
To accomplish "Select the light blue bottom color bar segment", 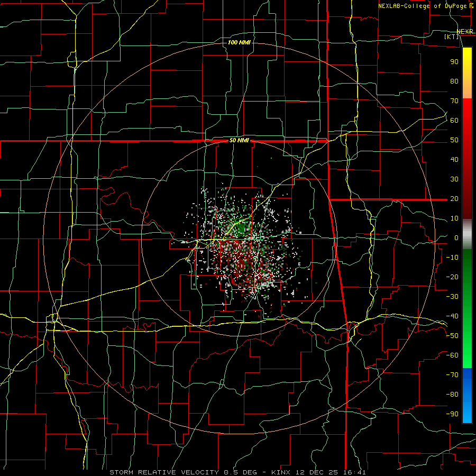I will (467, 413).
